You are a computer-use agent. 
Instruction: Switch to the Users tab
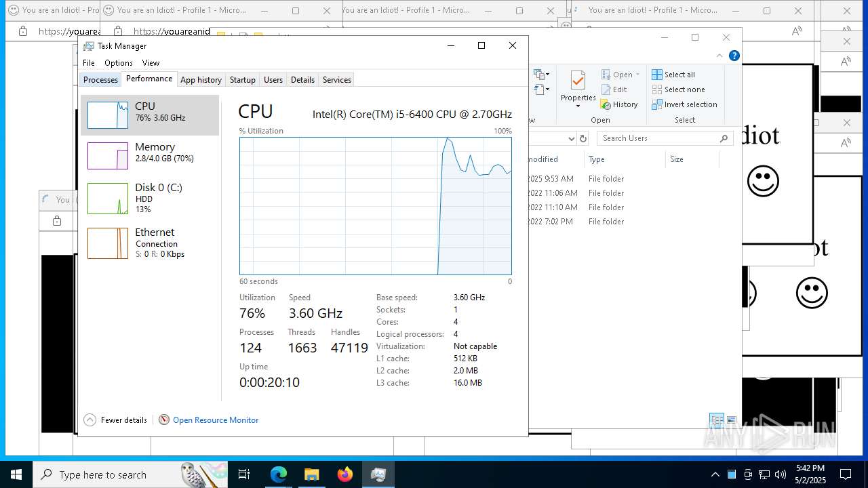point(273,80)
